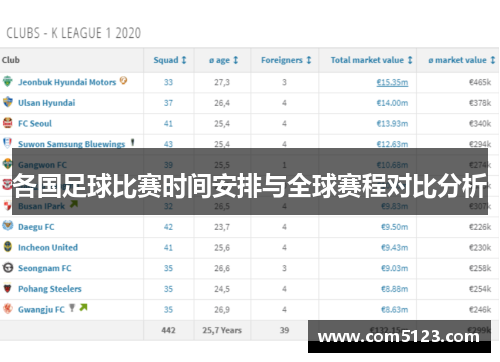Screen dimensions: 500x362
Task: Sort table by Squad column
Action: (x=170, y=60)
